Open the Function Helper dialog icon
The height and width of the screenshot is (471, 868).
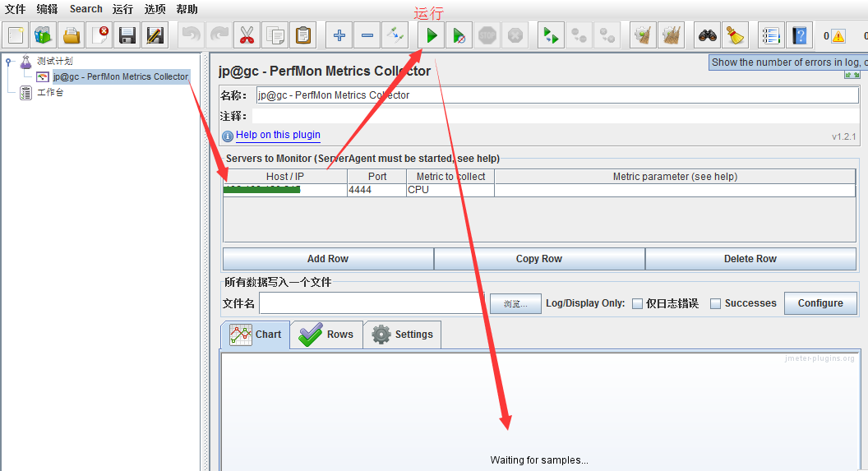click(x=771, y=35)
